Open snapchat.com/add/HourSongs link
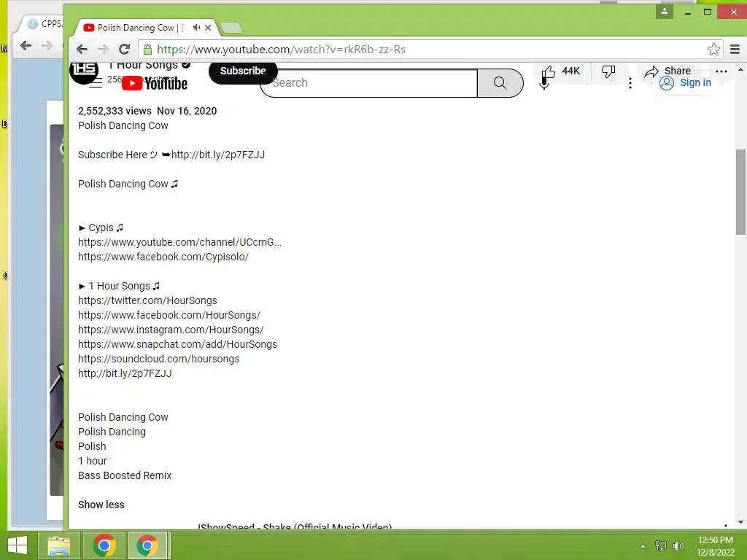The height and width of the screenshot is (560, 747). pyautogui.click(x=178, y=344)
